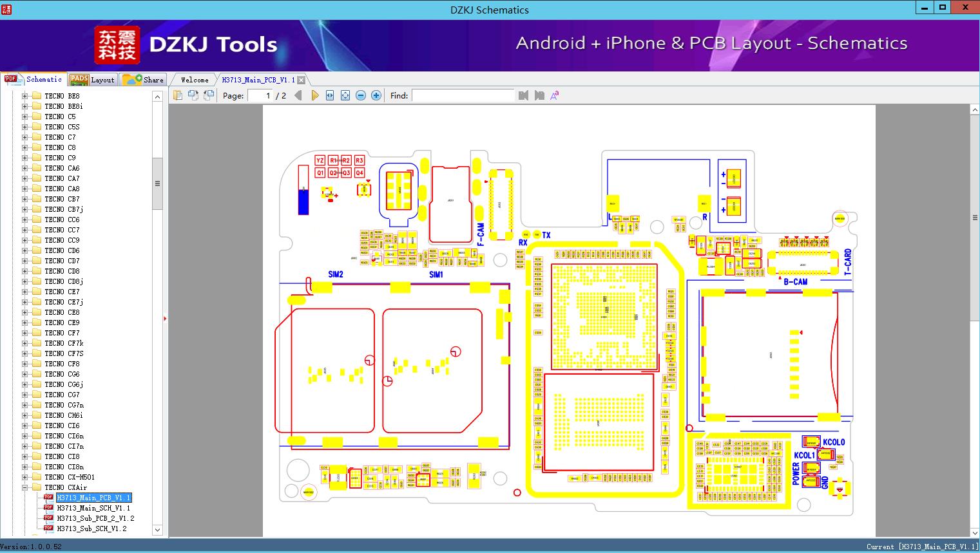Expand the TECNO BE8 folder
This screenshot has height=553, width=980.
pyautogui.click(x=24, y=96)
